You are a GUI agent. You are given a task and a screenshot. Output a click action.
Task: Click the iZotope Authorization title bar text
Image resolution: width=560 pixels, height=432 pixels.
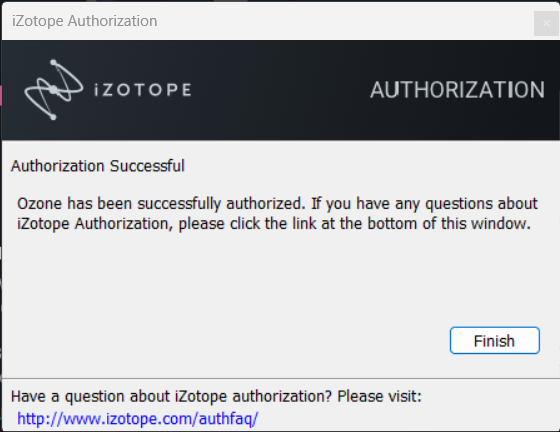pos(85,21)
